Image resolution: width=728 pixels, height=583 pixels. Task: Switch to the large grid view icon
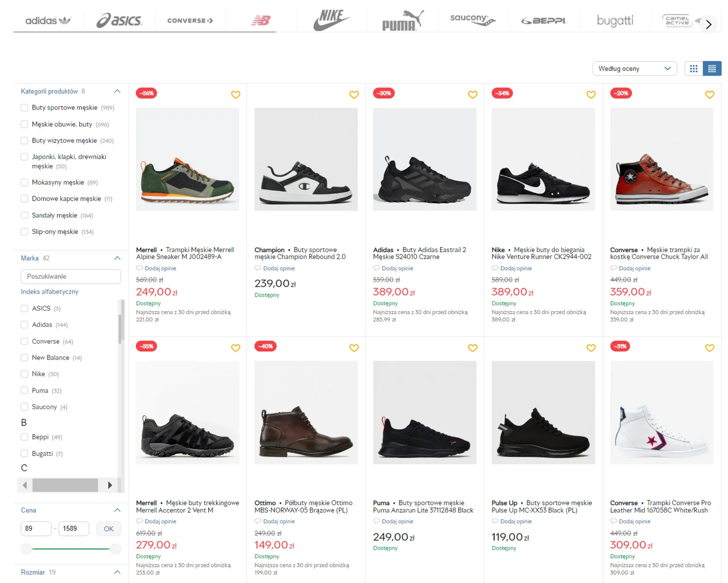coord(694,68)
